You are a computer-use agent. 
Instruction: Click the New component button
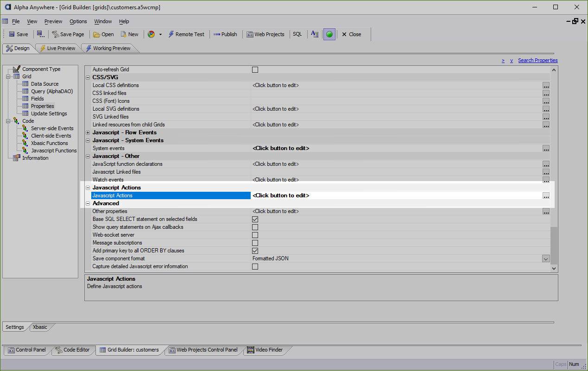tap(129, 34)
